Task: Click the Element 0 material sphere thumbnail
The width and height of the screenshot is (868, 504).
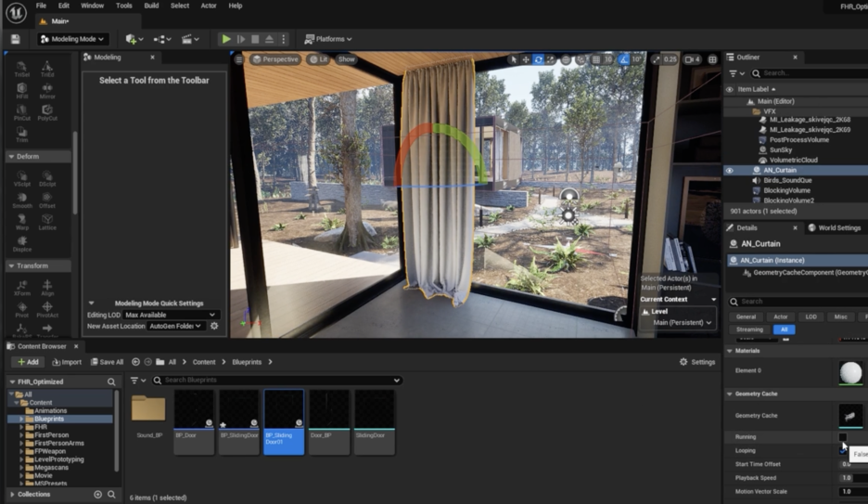Action: [x=850, y=372]
